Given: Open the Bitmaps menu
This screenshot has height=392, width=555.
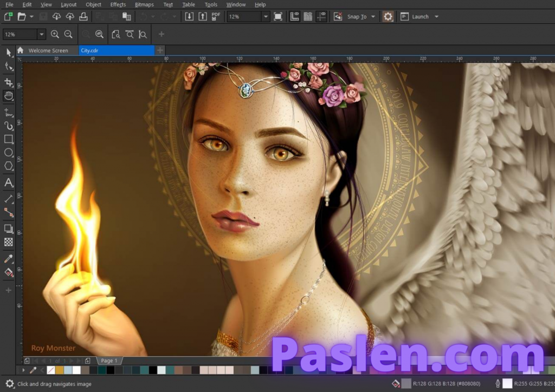Looking at the screenshot, I should point(144,4).
